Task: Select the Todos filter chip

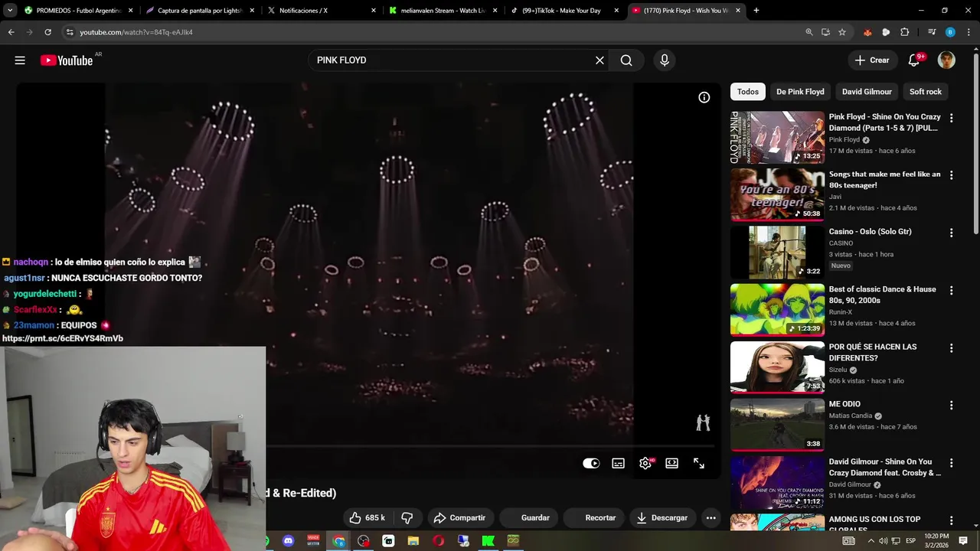Action: click(x=748, y=92)
